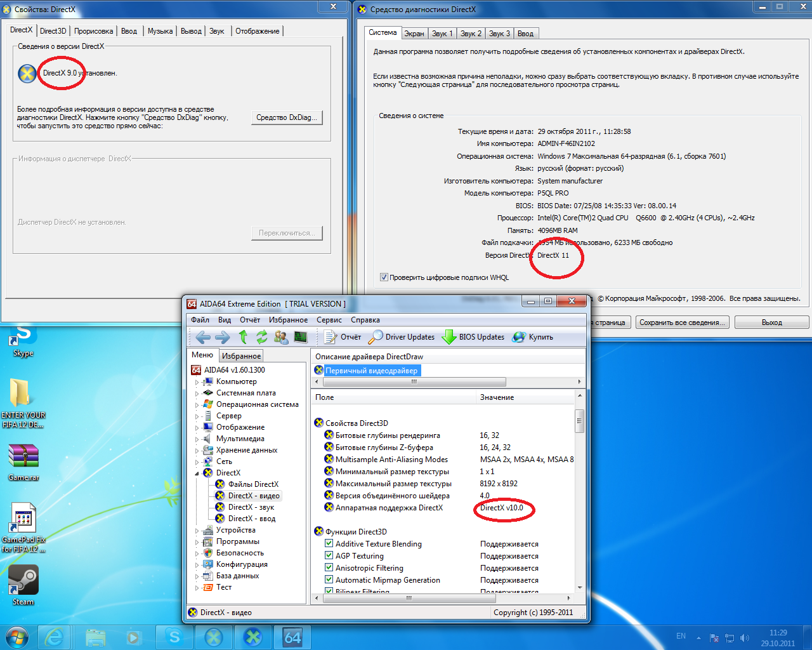The width and height of the screenshot is (812, 650).
Task: Click the green Up level arrow icon
Action: point(243,337)
